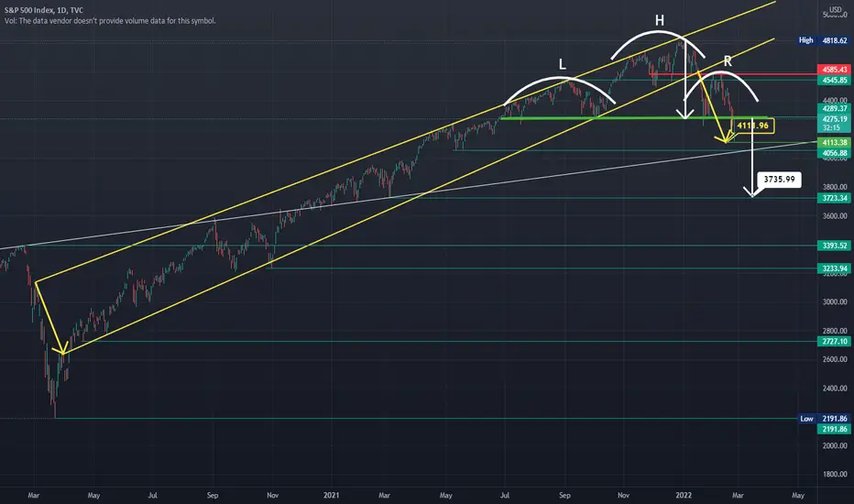The width and height of the screenshot is (854, 504).
Task: Click the 2400.00 price scale tick
Action: pos(835,389)
